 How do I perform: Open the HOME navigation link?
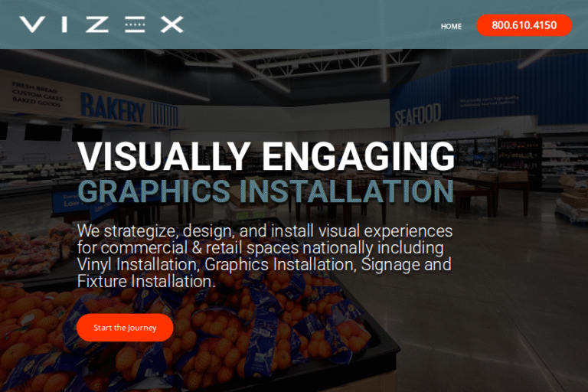coord(451,26)
